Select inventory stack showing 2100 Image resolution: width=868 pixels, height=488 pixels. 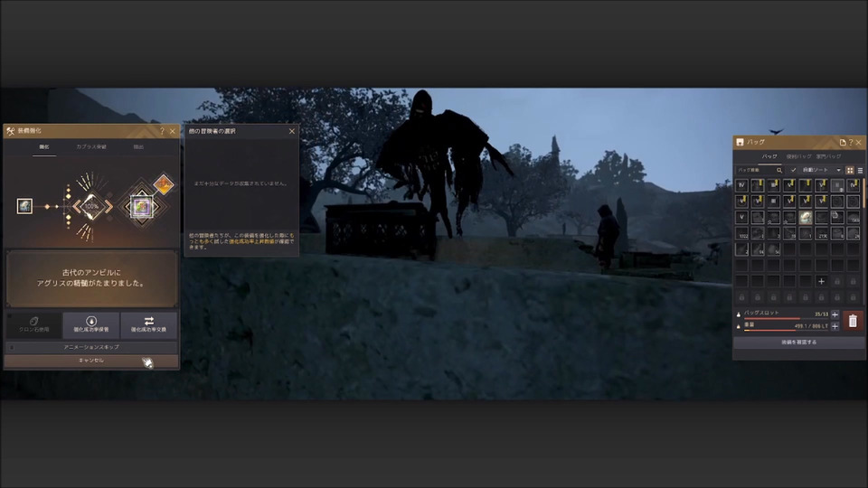pos(822,233)
